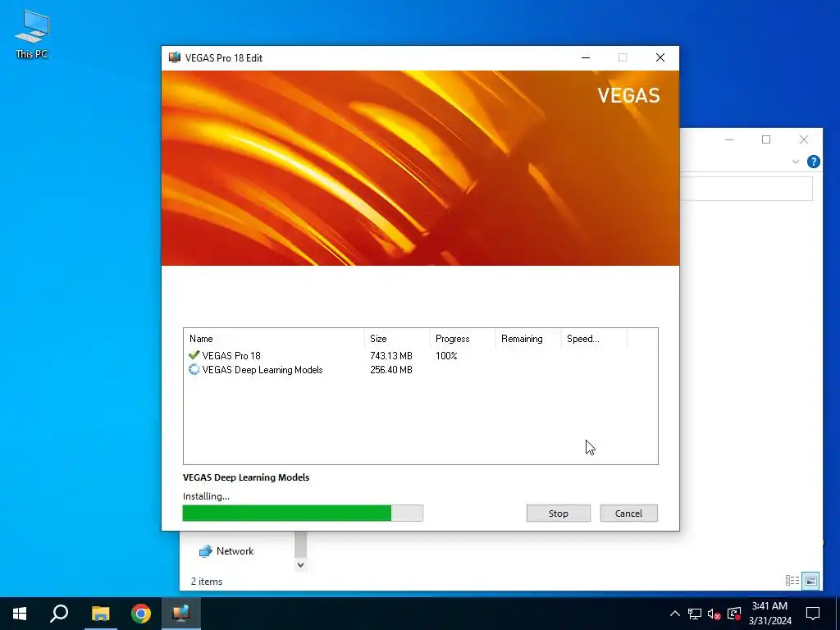Click the 256.40 MB size value

(x=391, y=370)
